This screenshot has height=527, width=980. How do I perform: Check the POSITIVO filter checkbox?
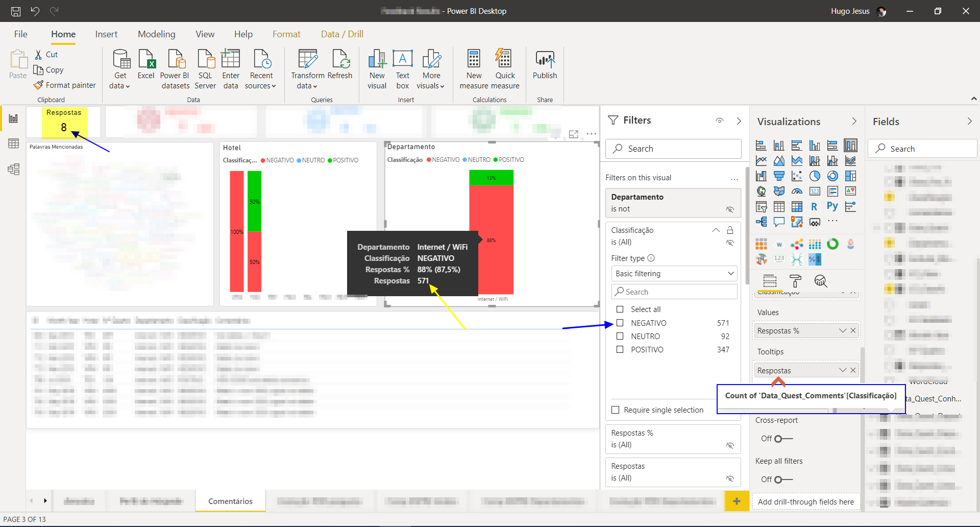coord(620,349)
